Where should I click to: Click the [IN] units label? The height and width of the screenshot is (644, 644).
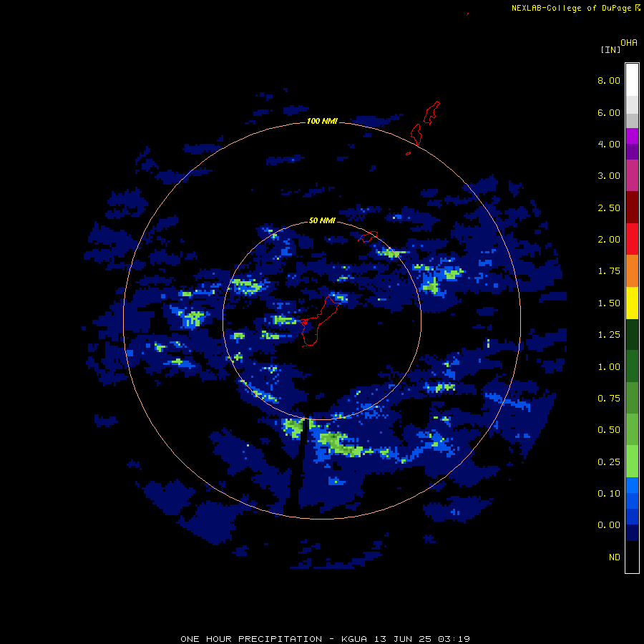click(610, 49)
